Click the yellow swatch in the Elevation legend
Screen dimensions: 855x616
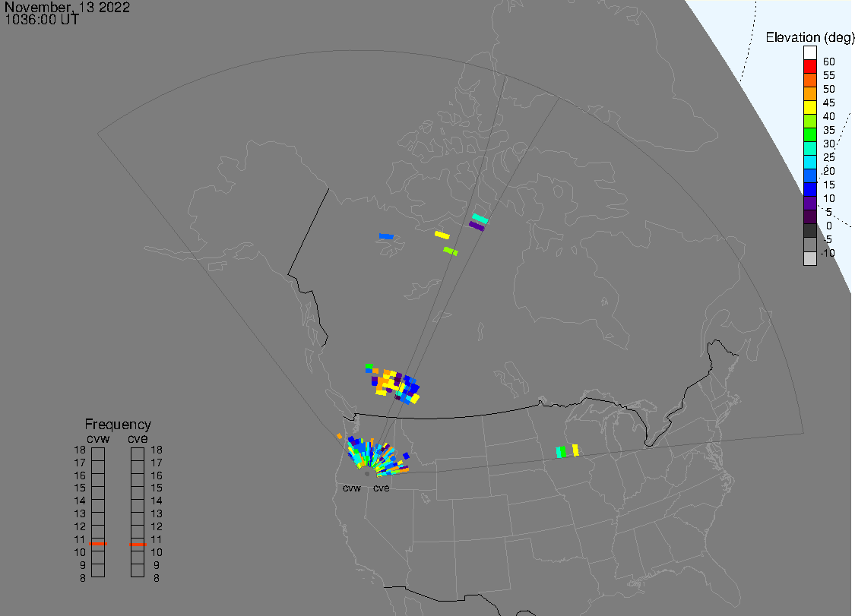click(809, 107)
